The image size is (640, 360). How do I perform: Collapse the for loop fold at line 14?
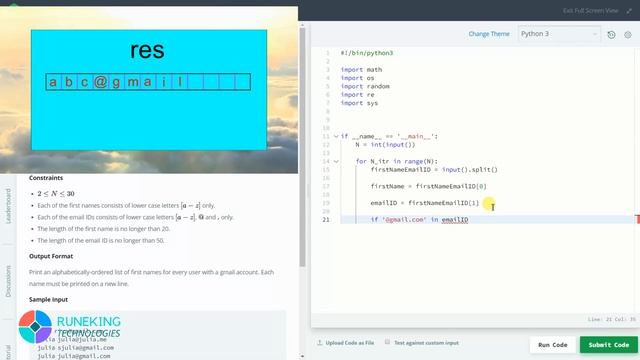click(336, 161)
